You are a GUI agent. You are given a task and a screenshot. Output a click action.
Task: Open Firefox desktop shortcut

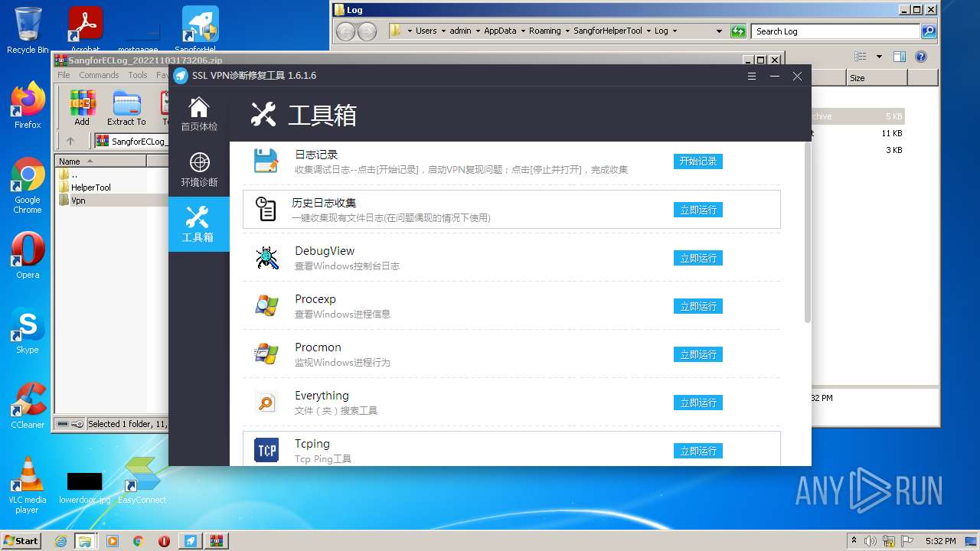pos(28,106)
